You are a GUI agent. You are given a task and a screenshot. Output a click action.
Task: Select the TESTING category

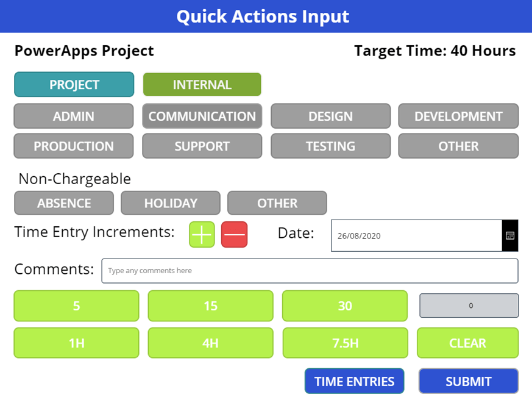(x=330, y=146)
